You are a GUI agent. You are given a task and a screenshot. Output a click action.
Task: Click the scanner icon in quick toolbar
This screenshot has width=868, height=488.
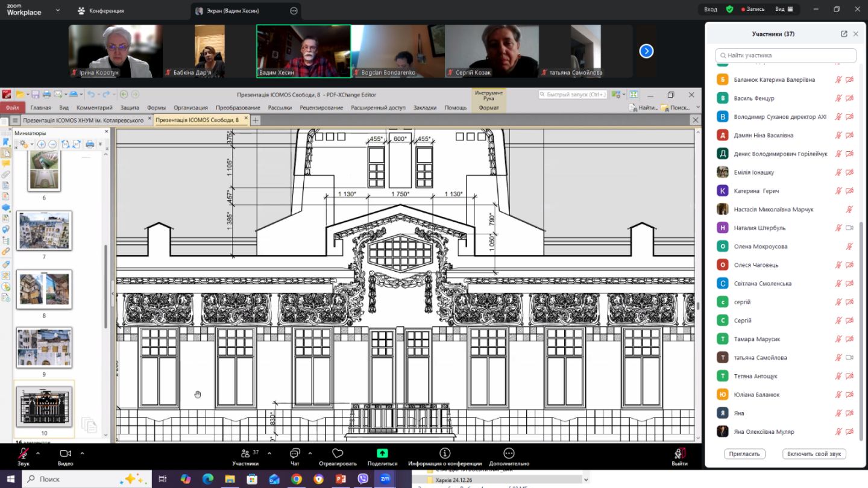coord(73,95)
